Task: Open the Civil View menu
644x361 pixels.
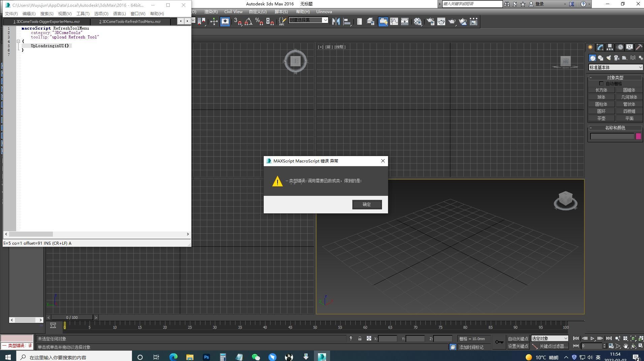Action: tap(233, 12)
